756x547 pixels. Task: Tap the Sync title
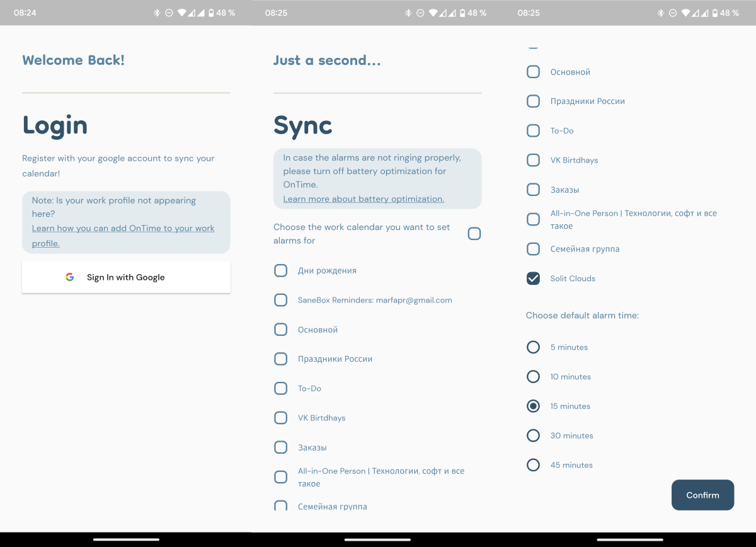(303, 125)
